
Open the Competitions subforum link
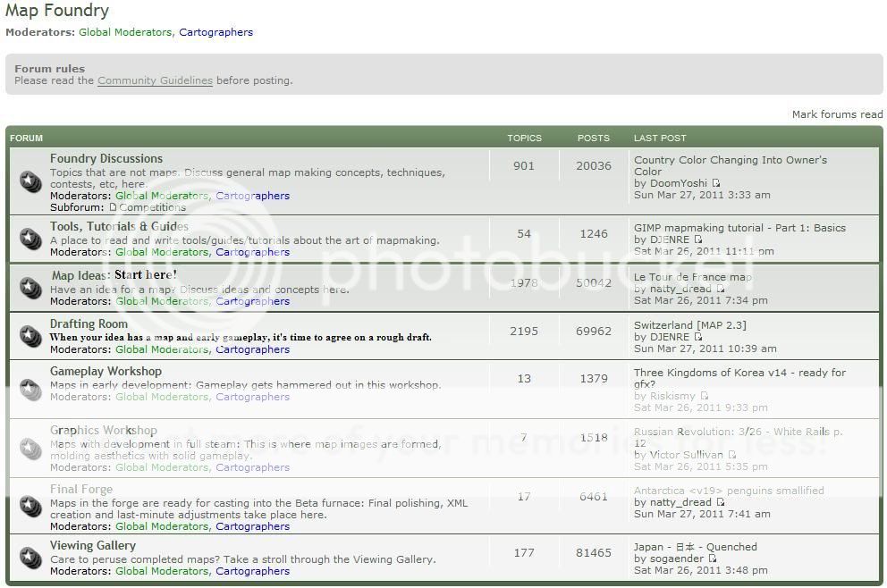coord(152,207)
